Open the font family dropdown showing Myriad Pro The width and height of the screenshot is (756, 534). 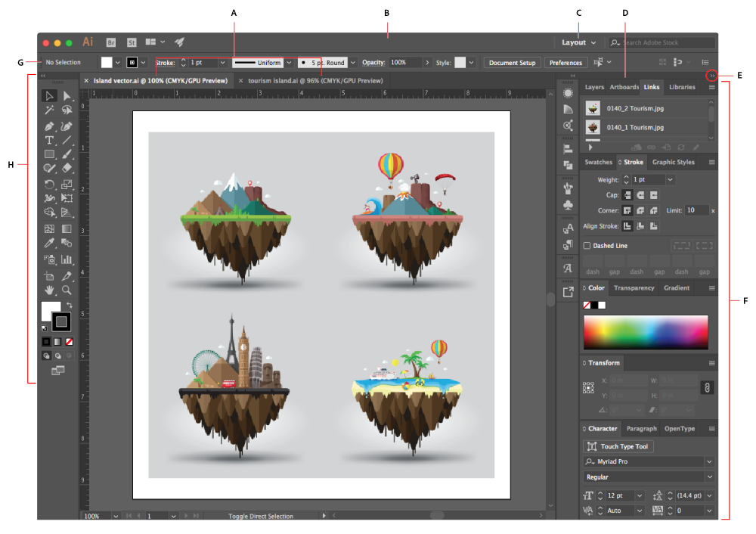[x=708, y=461]
